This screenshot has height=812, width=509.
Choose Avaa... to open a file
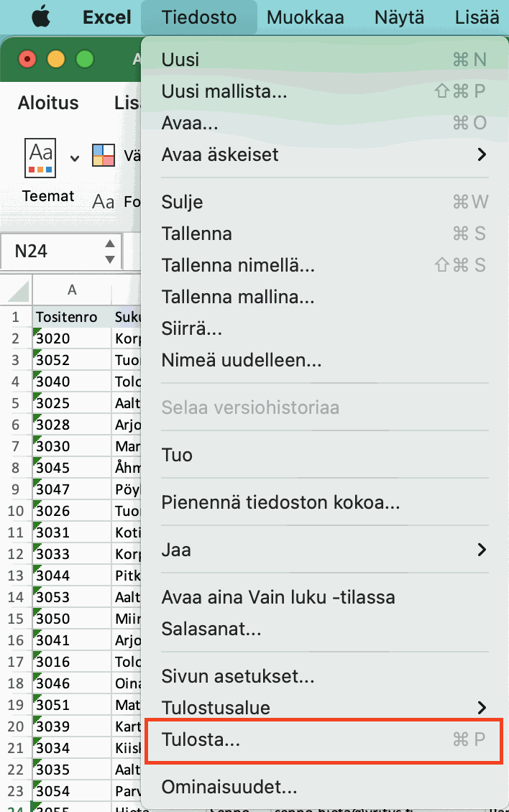click(324, 123)
